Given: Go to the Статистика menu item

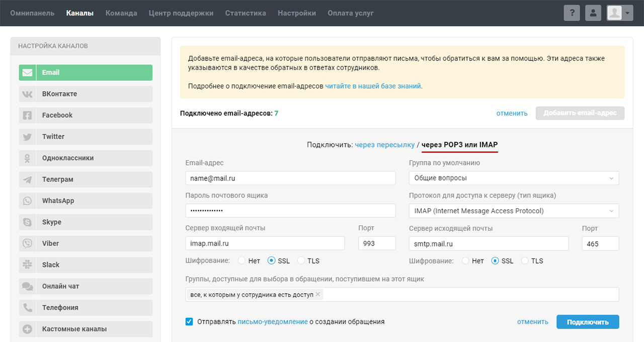Looking at the screenshot, I should point(246,13).
